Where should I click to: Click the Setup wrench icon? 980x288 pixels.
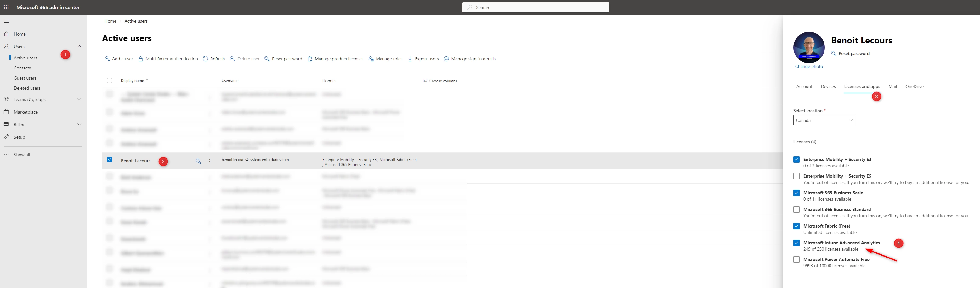coord(7,137)
